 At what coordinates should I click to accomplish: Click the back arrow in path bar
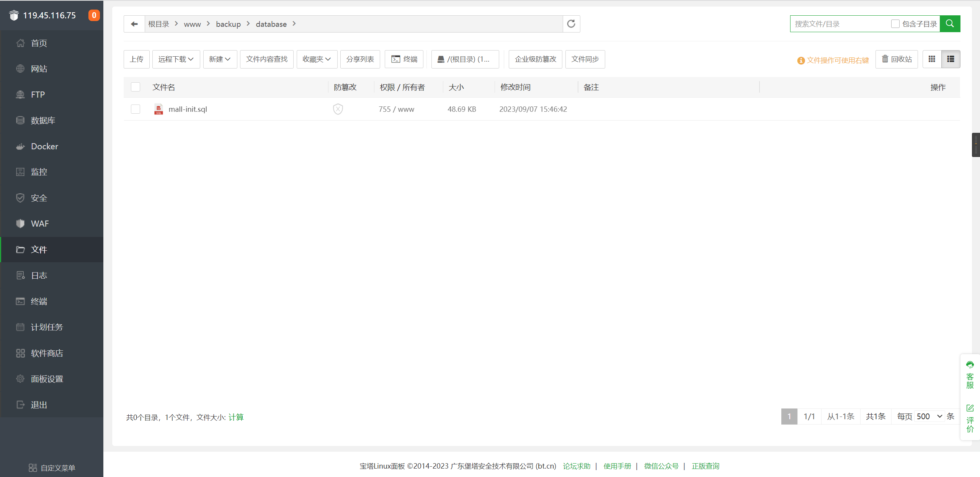coord(134,24)
